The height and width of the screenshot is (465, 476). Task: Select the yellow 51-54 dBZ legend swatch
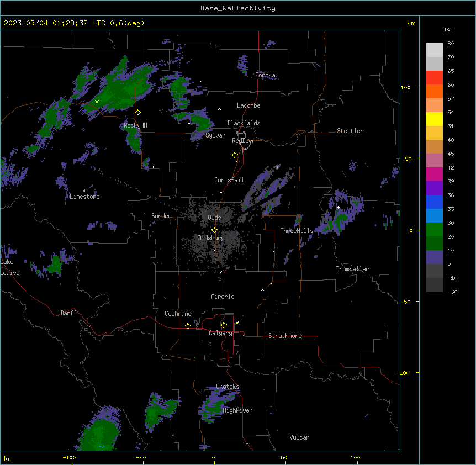434,119
